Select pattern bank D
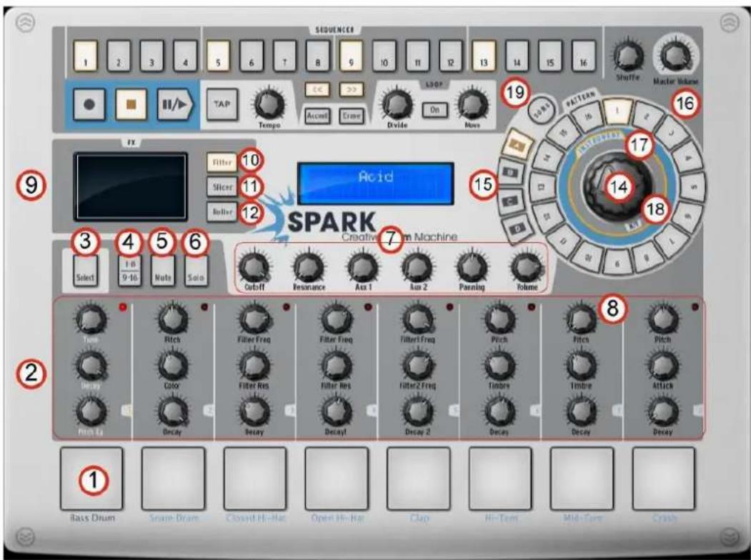Image resolution: width=751 pixels, height=560 pixels. [x=517, y=230]
